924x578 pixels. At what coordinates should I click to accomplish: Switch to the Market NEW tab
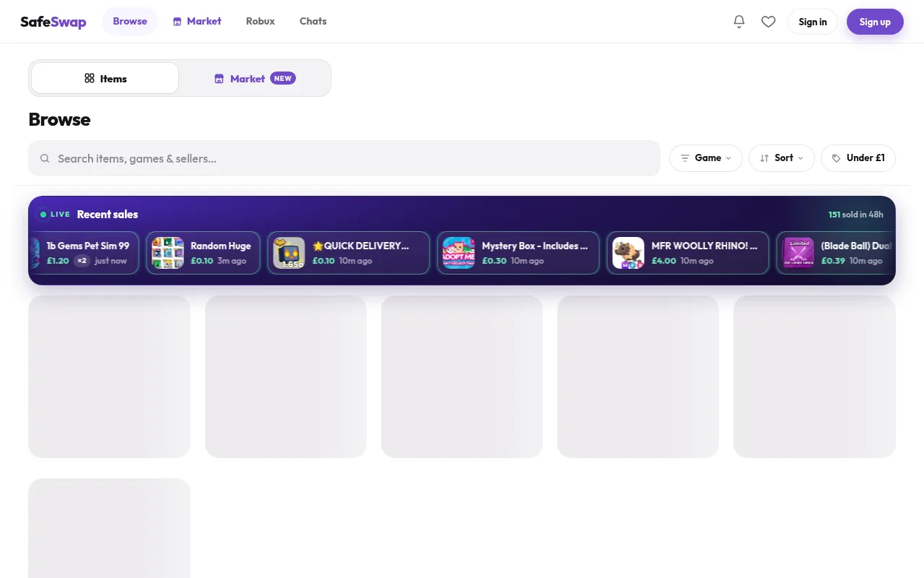click(x=255, y=78)
